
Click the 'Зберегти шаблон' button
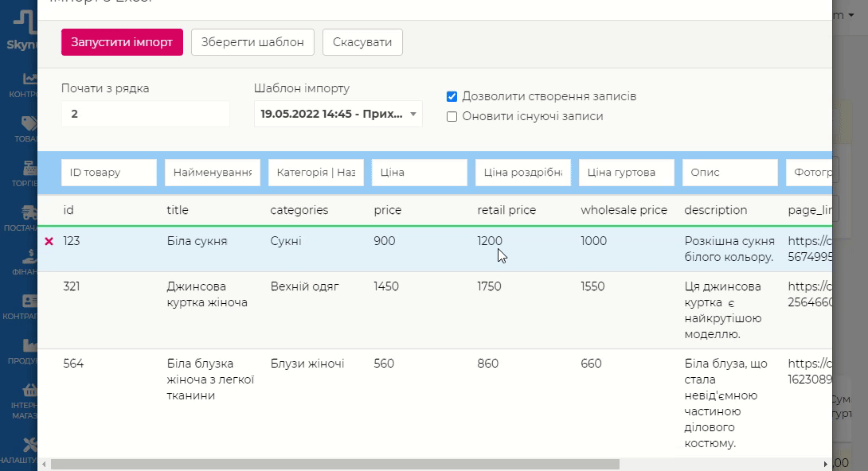tap(252, 42)
